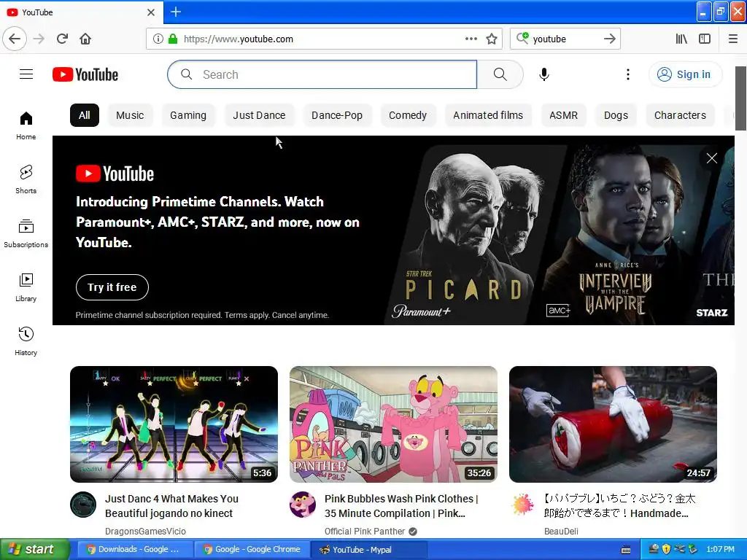
Task: Select the Comedy filter chip
Action: coord(408,115)
